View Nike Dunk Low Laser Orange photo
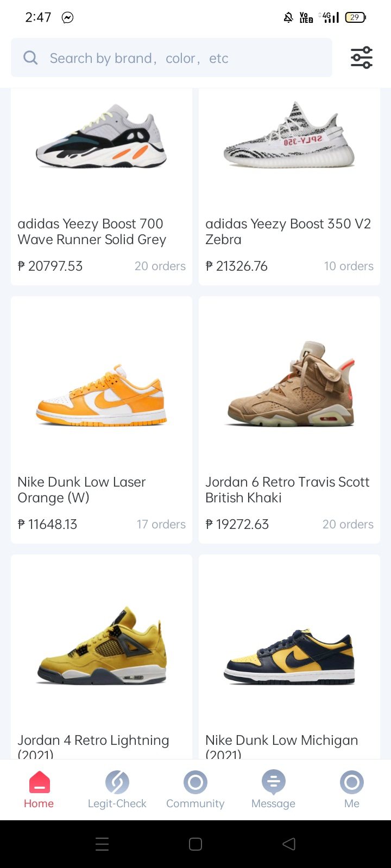 coord(102,396)
